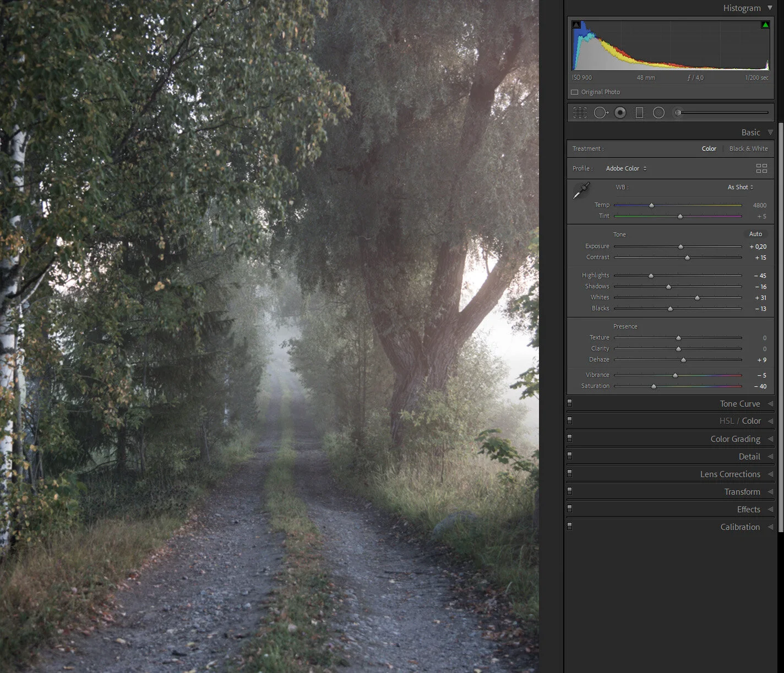Open the Lens Corrections panel
Viewport: 784px width, 673px height.
pyautogui.click(x=731, y=474)
